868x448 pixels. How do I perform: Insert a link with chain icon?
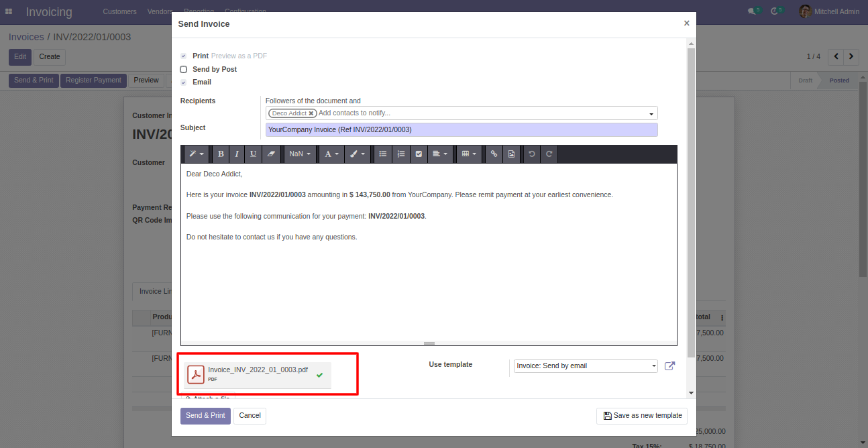[494, 154]
